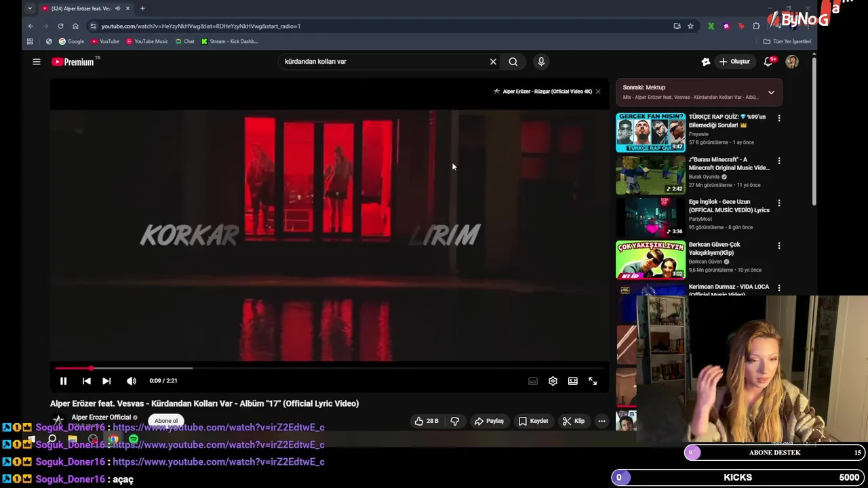Open options for Burası Minecraft video
The width and height of the screenshot is (868, 488).
pos(779,161)
